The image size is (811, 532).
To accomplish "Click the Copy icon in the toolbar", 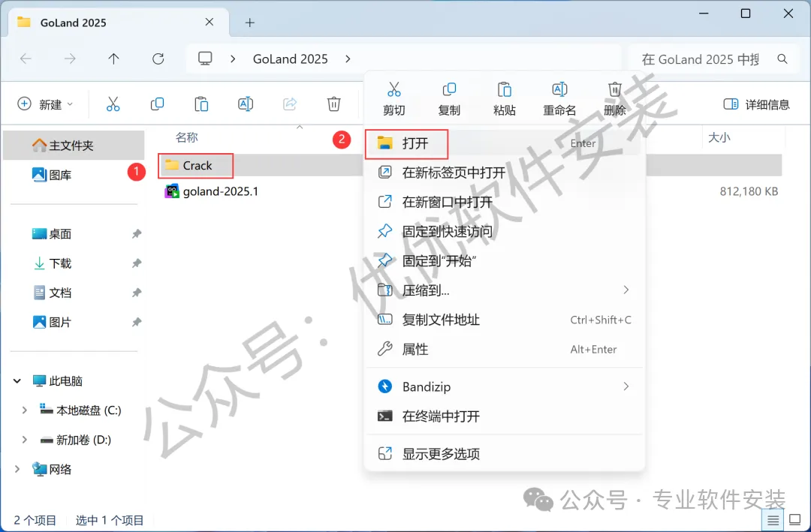I will [x=157, y=104].
